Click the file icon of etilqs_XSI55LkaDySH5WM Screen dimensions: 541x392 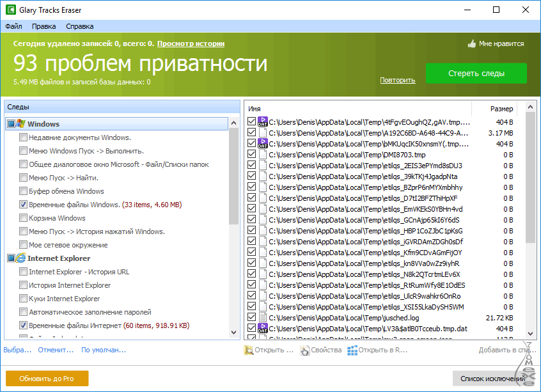coord(263,306)
